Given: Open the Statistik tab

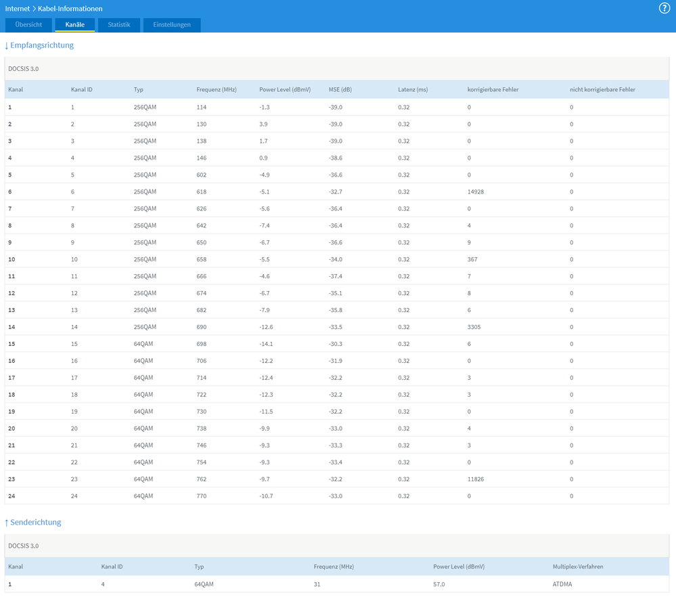Looking at the screenshot, I should click(119, 25).
